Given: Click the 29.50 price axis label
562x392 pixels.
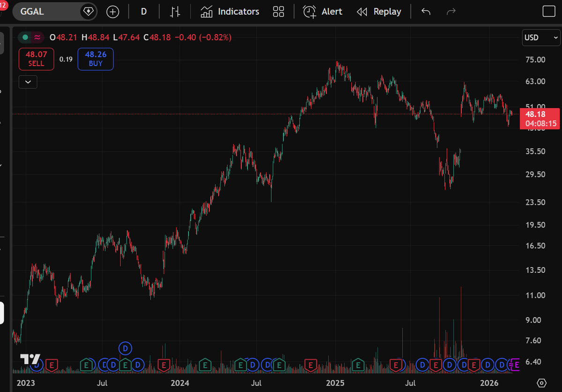Looking at the screenshot, I should (x=536, y=174).
